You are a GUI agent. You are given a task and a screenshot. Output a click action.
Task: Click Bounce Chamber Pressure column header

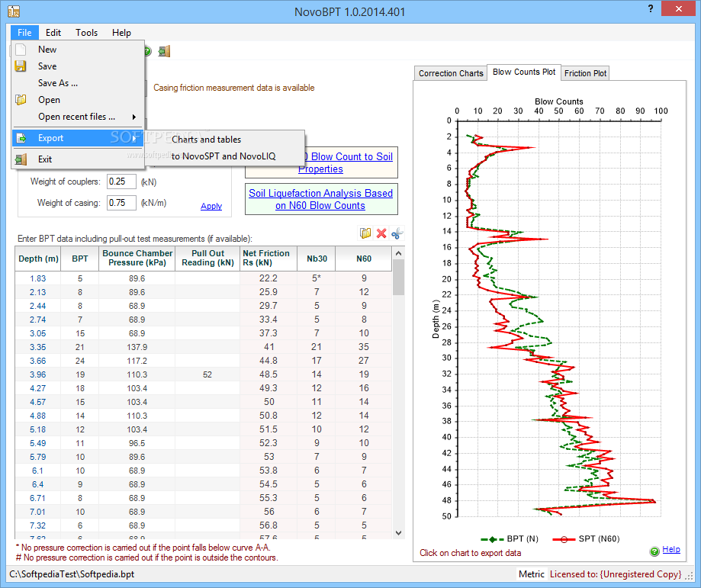(x=137, y=259)
